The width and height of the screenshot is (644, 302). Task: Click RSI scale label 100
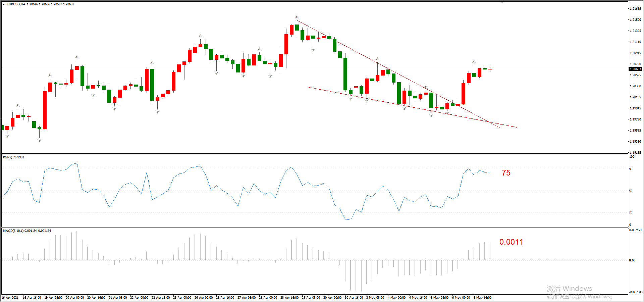(632, 157)
